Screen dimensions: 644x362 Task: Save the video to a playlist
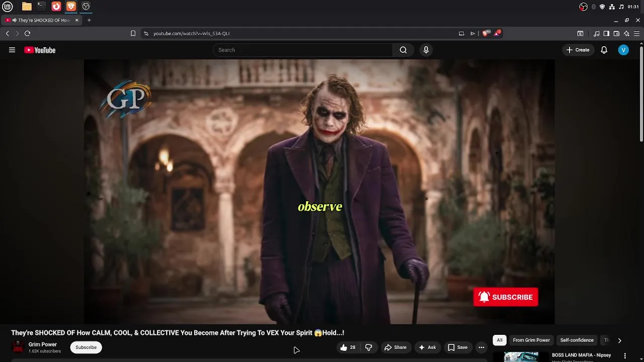point(457,347)
